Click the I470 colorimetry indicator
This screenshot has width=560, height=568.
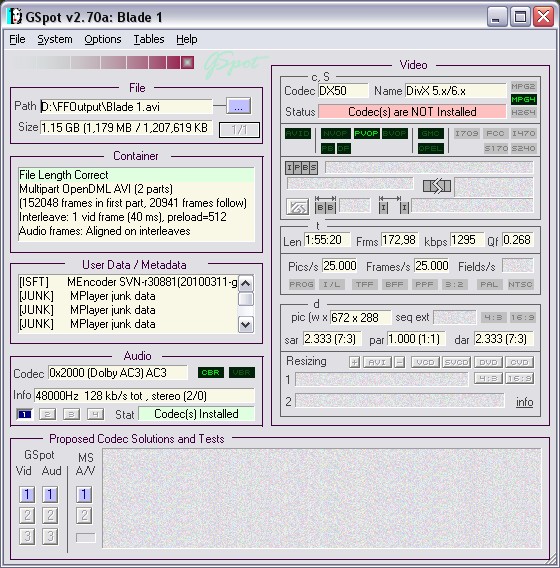[x=523, y=133]
